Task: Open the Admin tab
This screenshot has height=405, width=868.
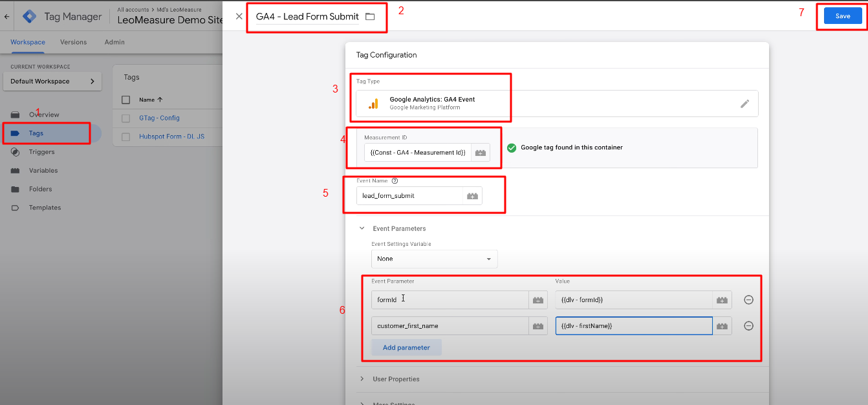Action: point(114,42)
